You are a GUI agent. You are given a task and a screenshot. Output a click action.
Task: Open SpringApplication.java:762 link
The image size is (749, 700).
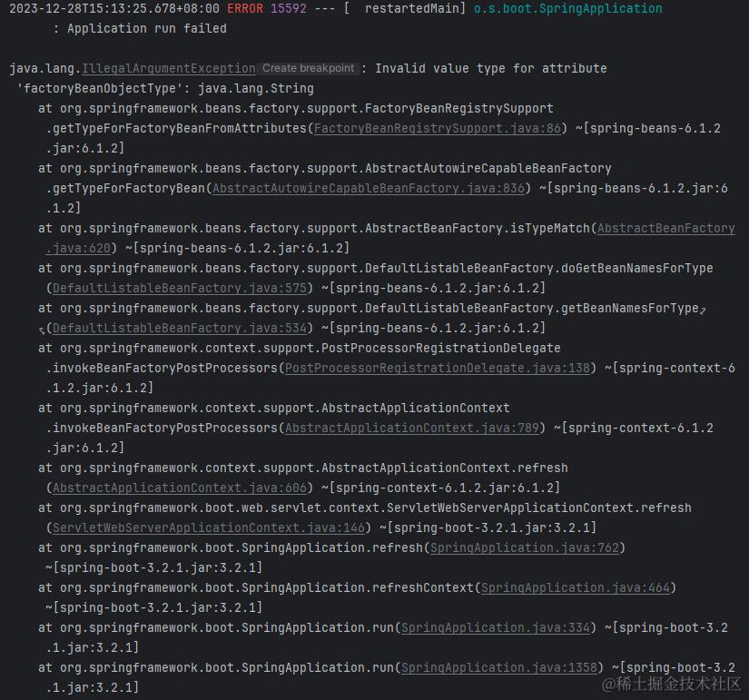point(525,547)
